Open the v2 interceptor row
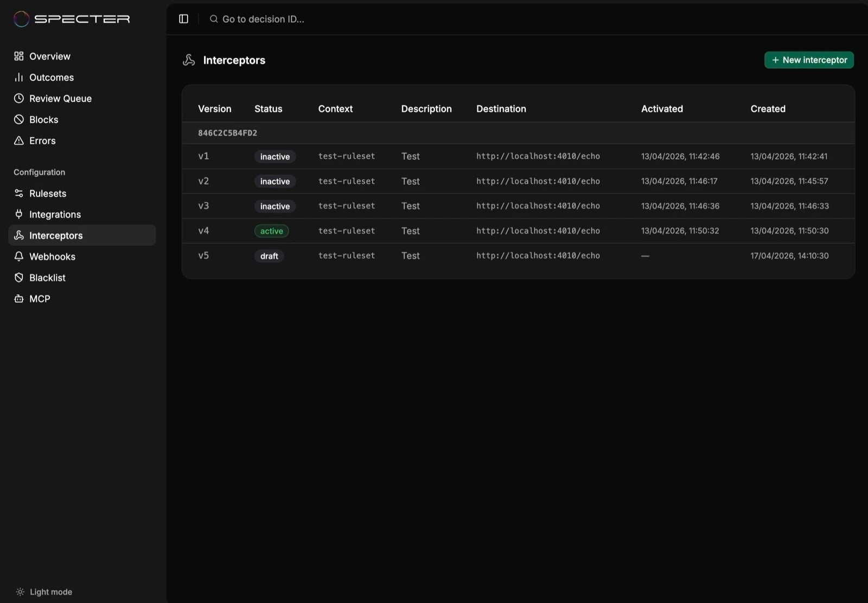 click(x=518, y=181)
